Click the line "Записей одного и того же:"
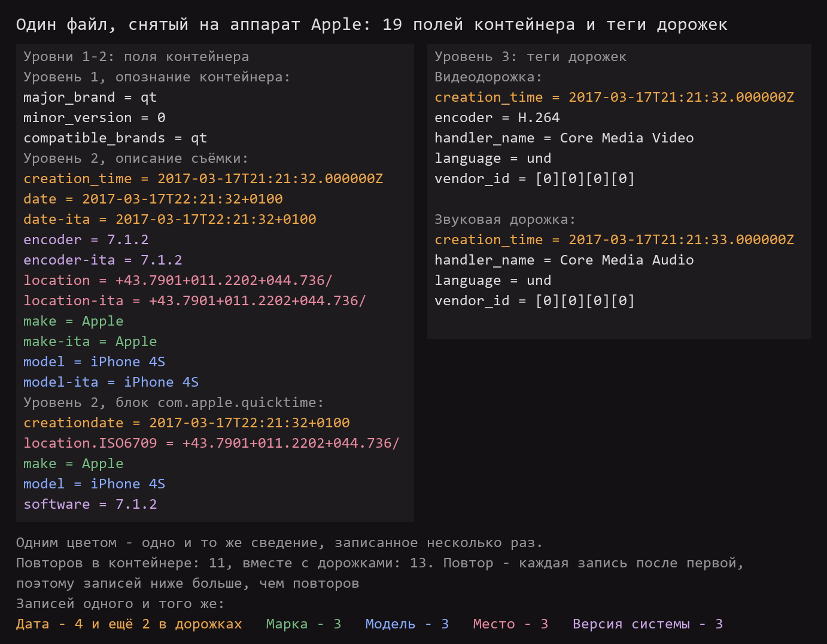Image resolution: width=827 pixels, height=644 pixels. pyautogui.click(x=120, y=604)
